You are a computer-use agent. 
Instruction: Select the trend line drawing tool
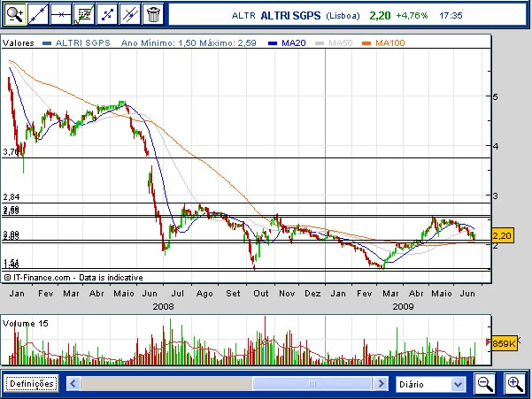(38, 14)
